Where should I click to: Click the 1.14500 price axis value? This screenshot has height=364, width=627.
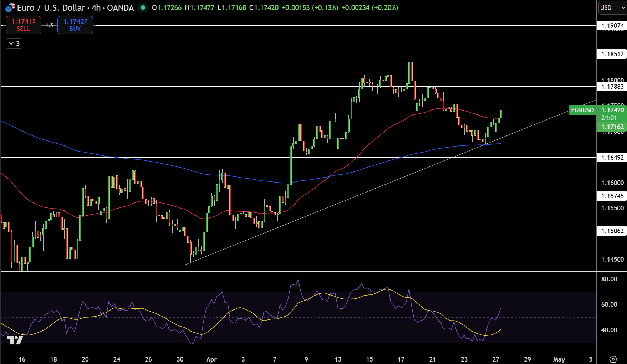(x=612, y=260)
